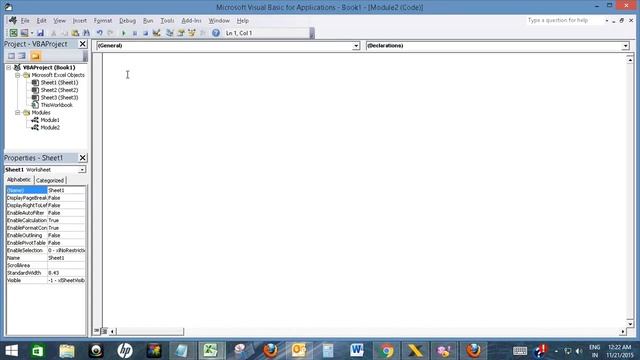The width and height of the screenshot is (640, 360).
Task: Click the Redo arrow icon
Action: pos(110,33)
